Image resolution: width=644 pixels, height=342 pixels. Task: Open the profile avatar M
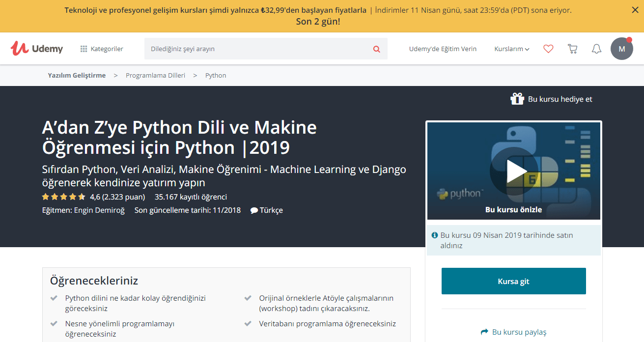[622, 49]
